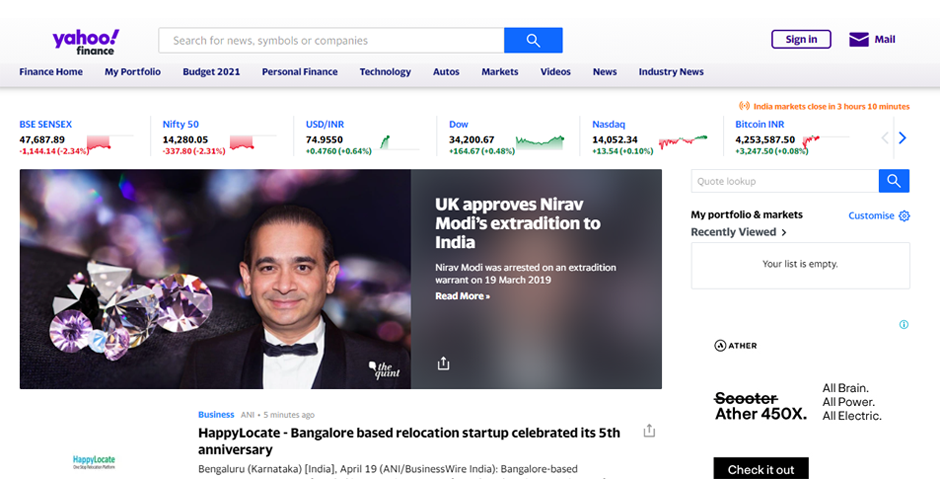Click the Customise gear icon
The image size is (940, 492).
[904, 216]
